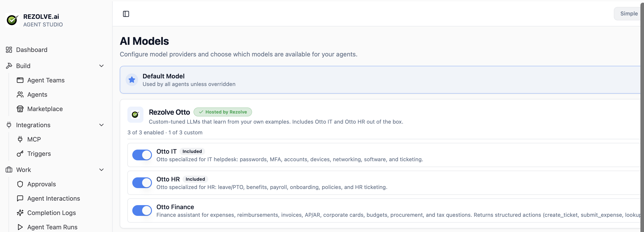
Task: Click the Agent Team Runs play icon
Action: tap(20, 227)
